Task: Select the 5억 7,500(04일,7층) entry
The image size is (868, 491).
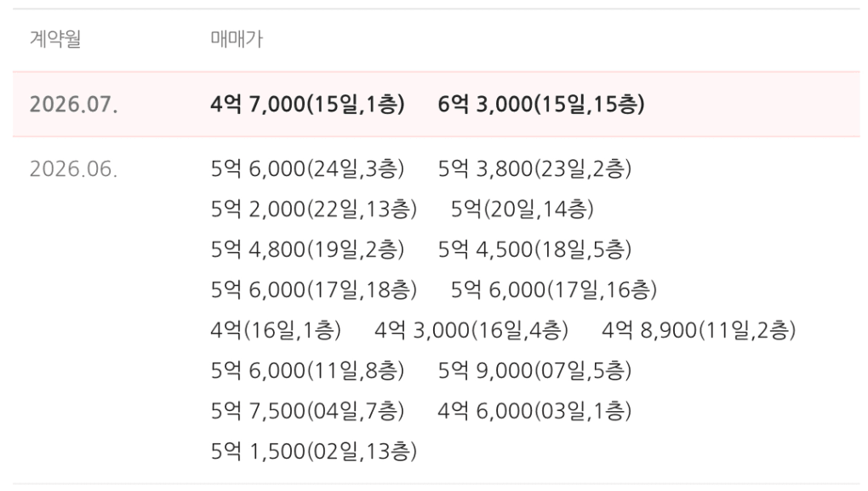Action: click(308, 411)
